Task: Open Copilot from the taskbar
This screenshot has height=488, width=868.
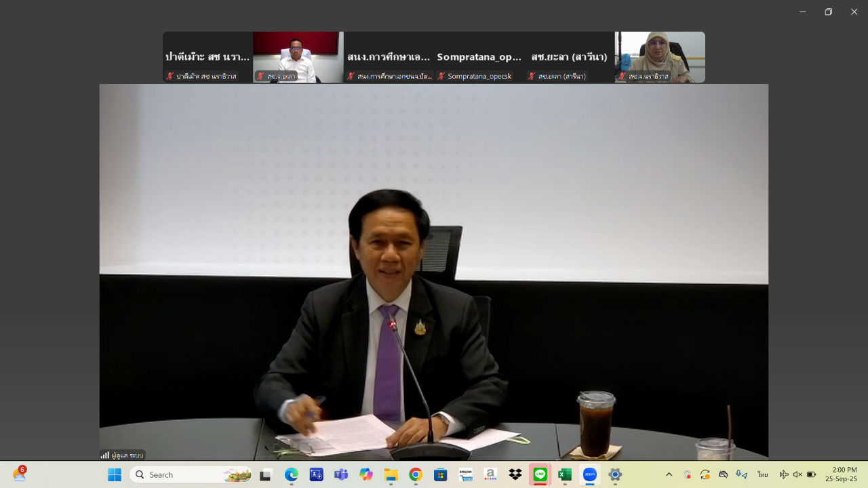Action: (x=366, y=474)
